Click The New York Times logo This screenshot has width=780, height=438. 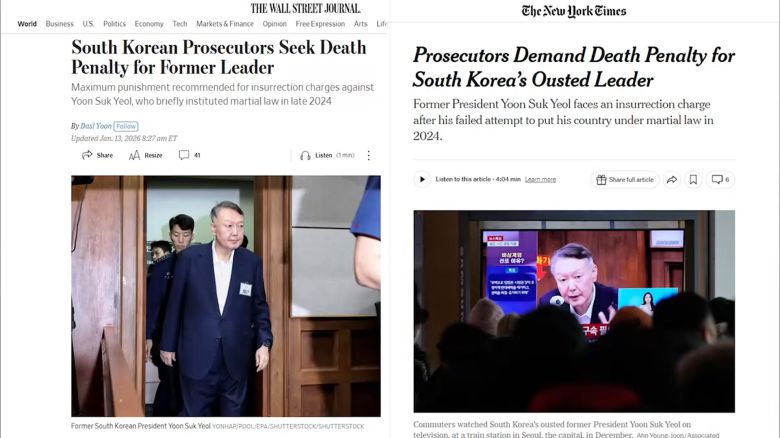pyautogui.click(x=574, y=11)
